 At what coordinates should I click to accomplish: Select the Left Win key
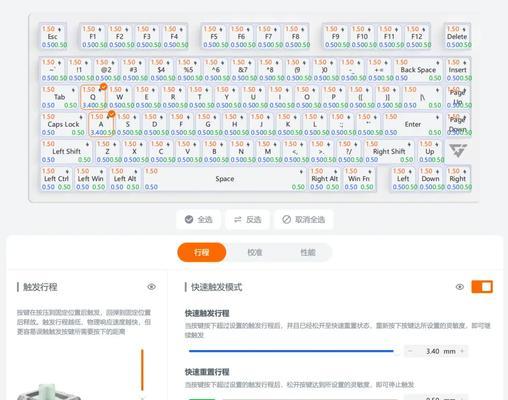(x=90, y=179)
